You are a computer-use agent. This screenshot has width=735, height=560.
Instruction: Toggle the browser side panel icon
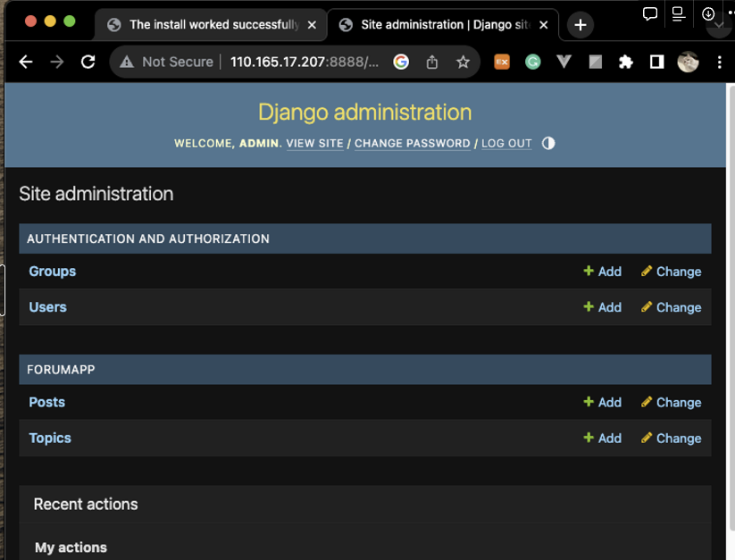[656, 62]
